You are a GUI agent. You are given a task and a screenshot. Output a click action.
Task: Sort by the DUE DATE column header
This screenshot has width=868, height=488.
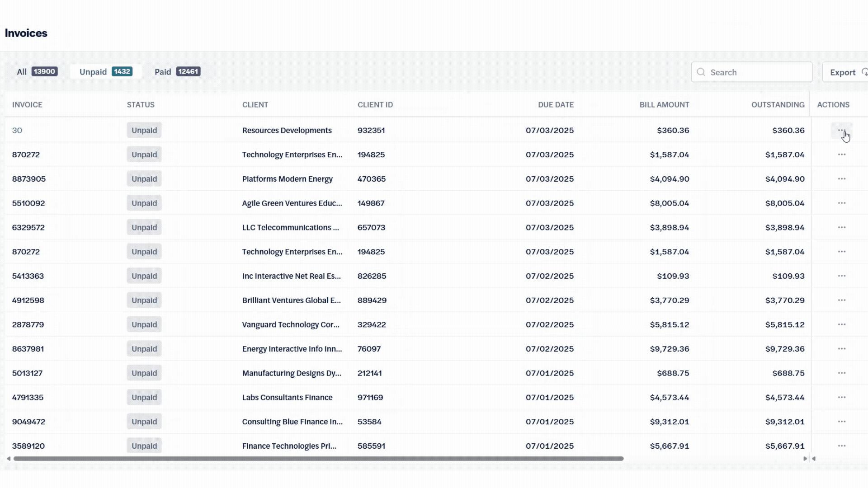click(x=556, y=105)
